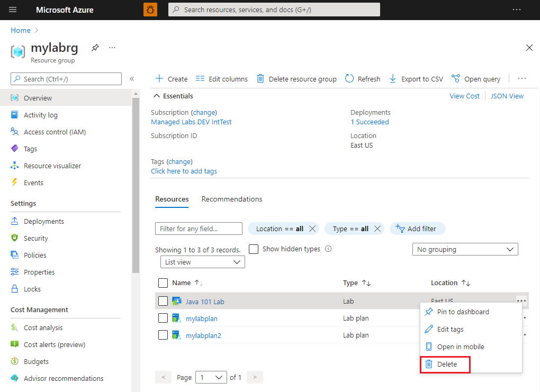Pin mylabrg resource group to dashboard
This screenshot has width=540, height=392.
point(95,48)
